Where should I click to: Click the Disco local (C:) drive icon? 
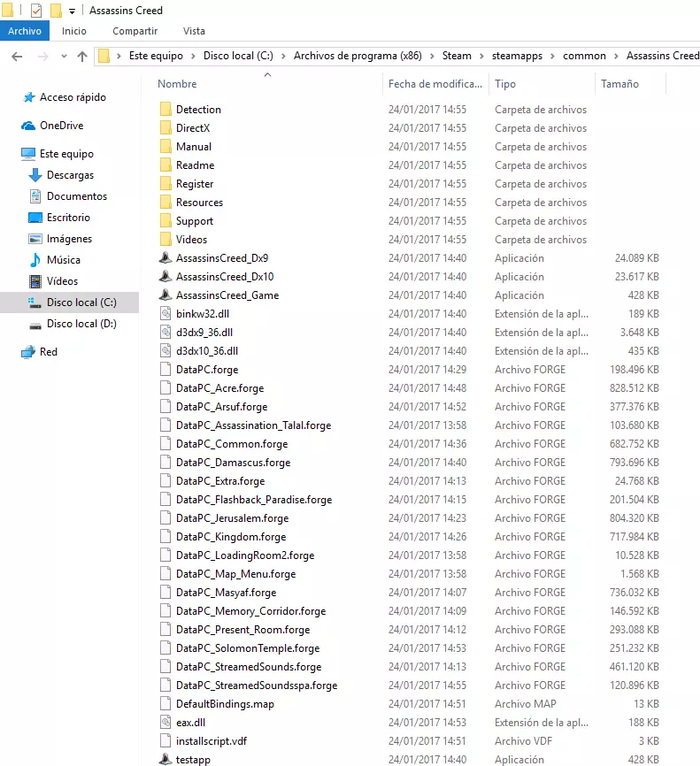(x=35, y=303)
